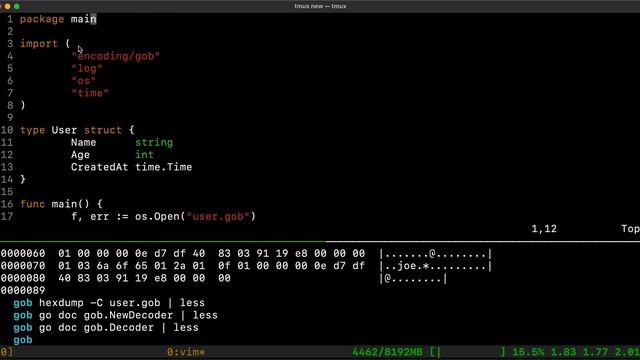The width and height of the screenshot is (640, 360).
Task: Click the load average "1.77" in status bar
Action: pyautogui.click(x=595, y=352)
